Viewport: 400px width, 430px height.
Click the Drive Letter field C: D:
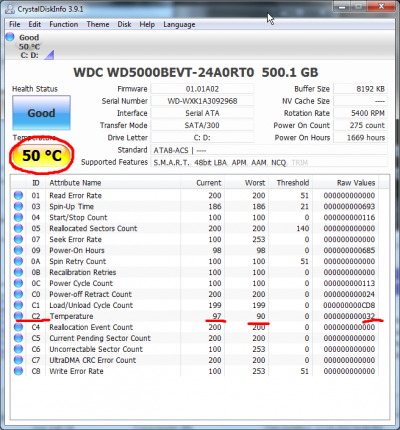pos(202,138)
